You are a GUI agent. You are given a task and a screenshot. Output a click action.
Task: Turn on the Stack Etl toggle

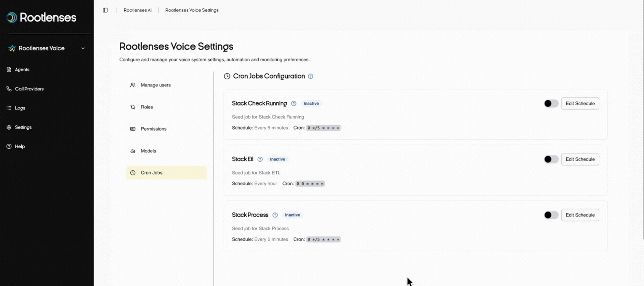coord(551,159)
